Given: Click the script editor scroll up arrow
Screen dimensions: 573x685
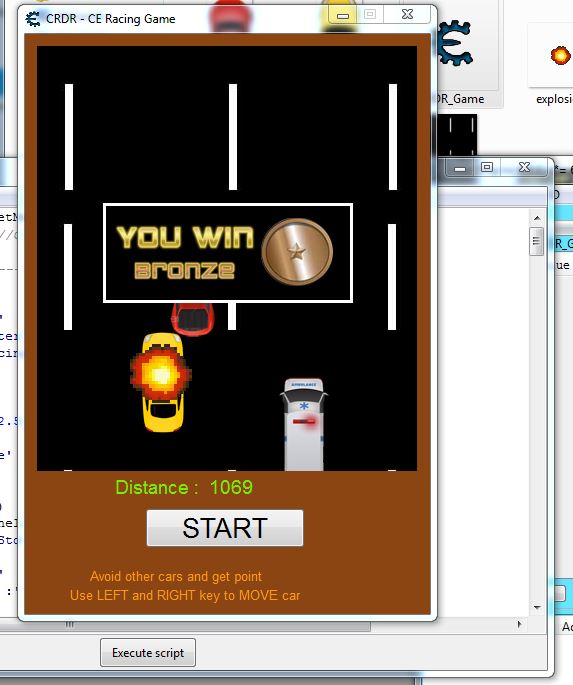Looking at the screenshot, I should (x=537, y=218).
